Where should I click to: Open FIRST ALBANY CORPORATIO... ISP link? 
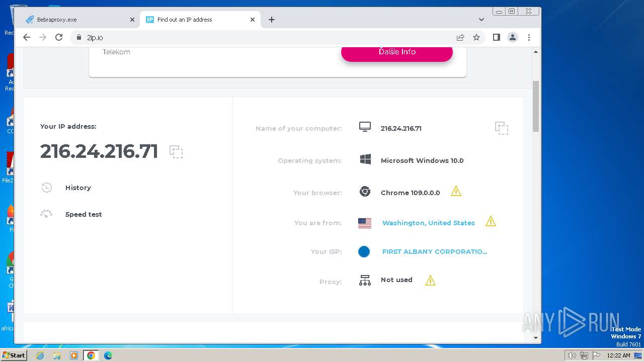pyautogui.click(x=435, y=251)
